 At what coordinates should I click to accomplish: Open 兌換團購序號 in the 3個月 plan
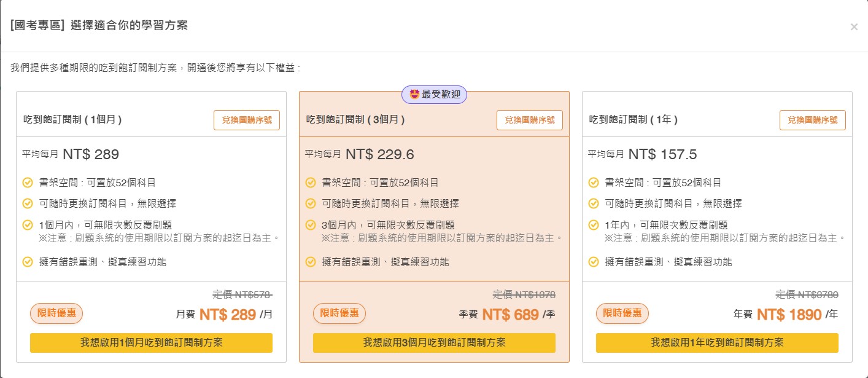pyautogui.click(x=529, y=120)
